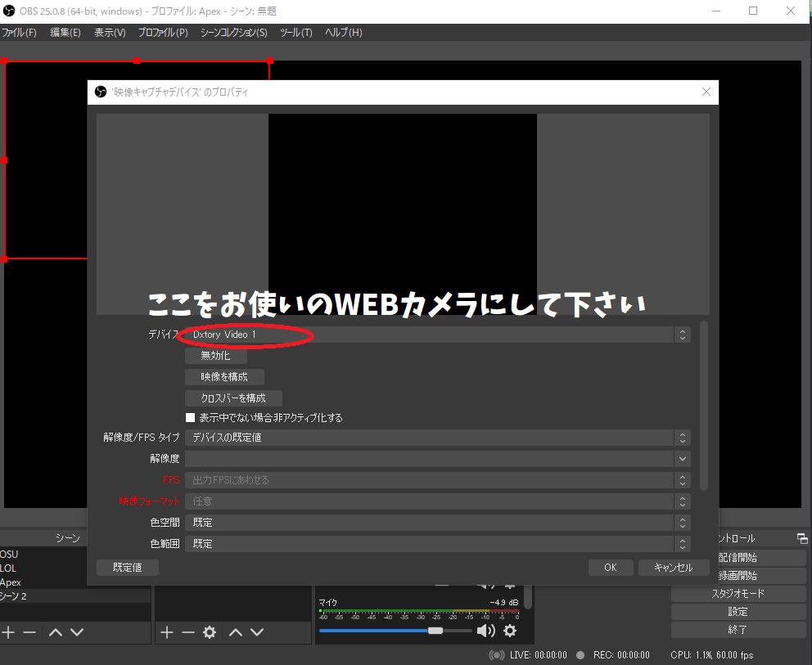Image resolution: width=812 pixels, height=665 pixels.
Task: Open the 映像フォーマット dropdown
Action: 438,501
